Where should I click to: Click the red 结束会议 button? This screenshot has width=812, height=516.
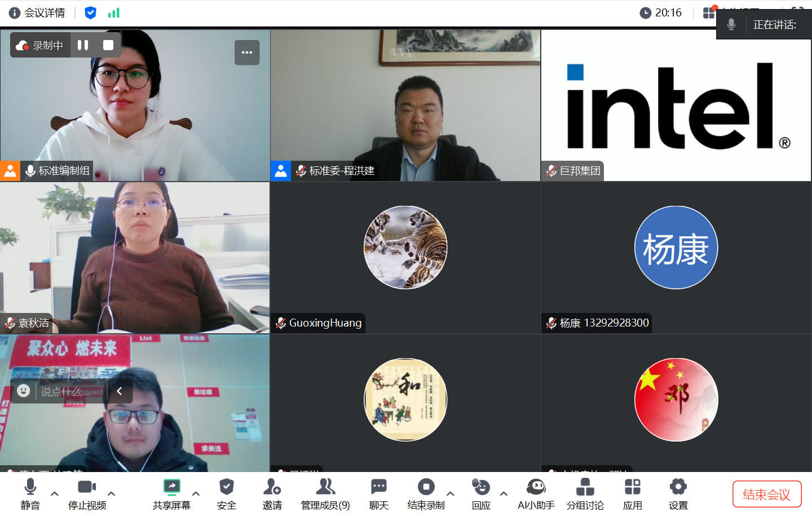766,495
